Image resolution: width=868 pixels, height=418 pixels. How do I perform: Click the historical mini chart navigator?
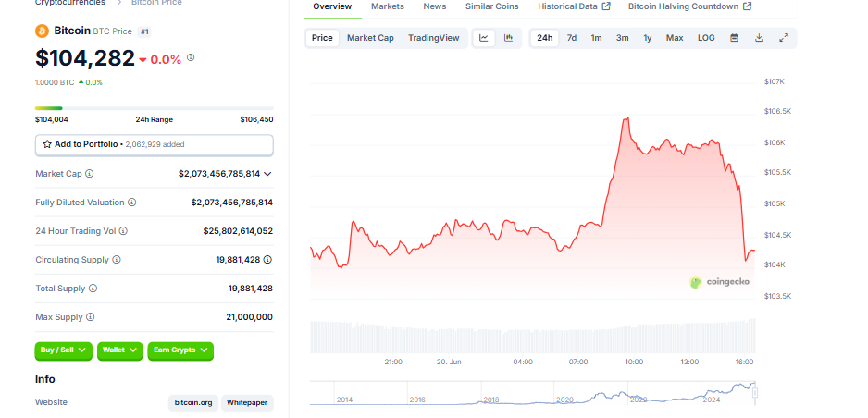tap(532, 393)
